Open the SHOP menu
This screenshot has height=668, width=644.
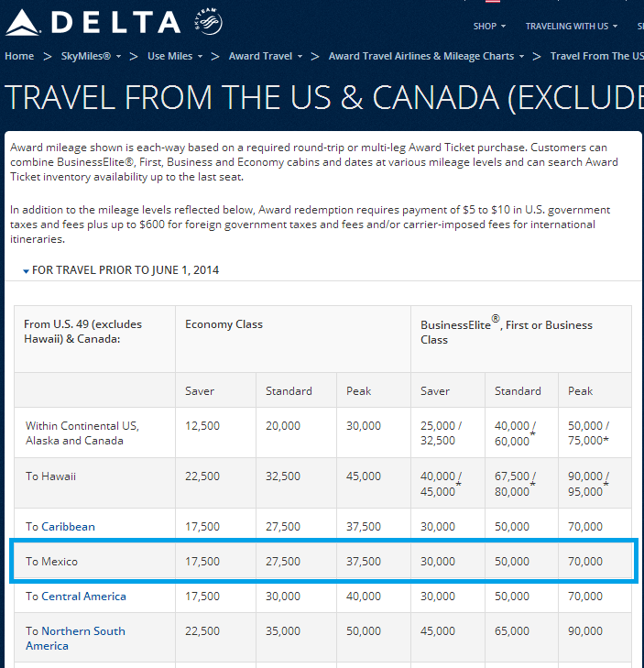tap(489, 27)
